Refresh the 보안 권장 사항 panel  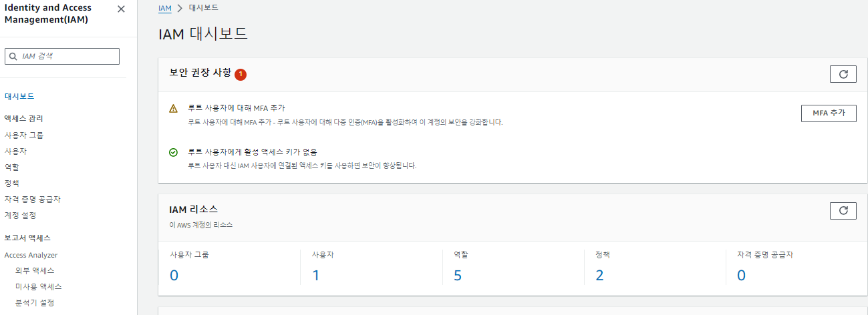click(x=843, y=74)
